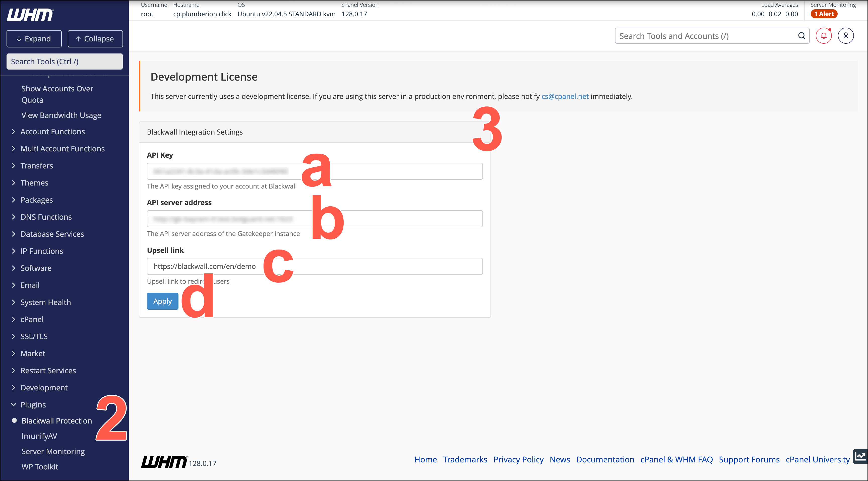Expand the Packages section
The width and height of the screenshot is (868, 481).
click(37, 200)
